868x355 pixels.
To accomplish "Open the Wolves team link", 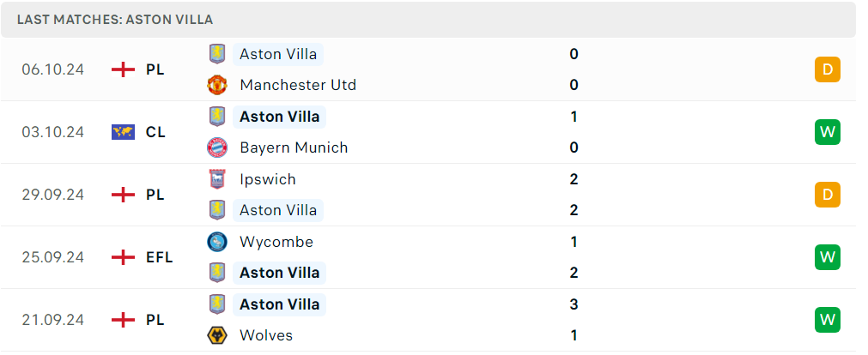I will pos(266,335).
